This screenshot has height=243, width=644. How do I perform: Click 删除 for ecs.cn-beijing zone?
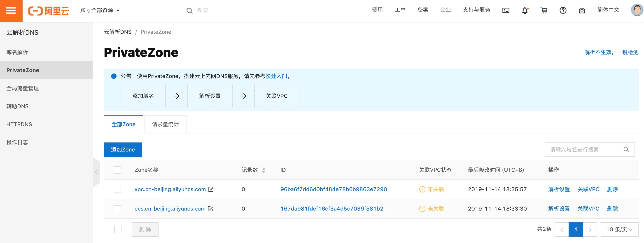point(612,209)
